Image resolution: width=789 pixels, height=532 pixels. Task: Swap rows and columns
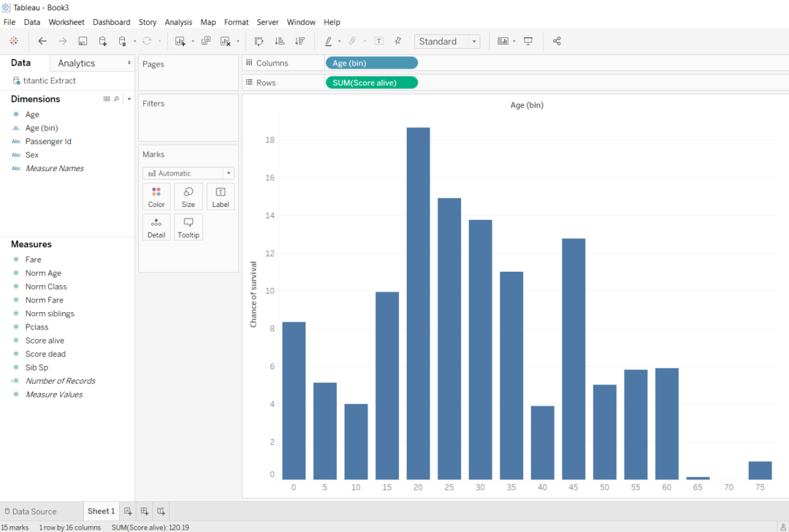[259, 41]
